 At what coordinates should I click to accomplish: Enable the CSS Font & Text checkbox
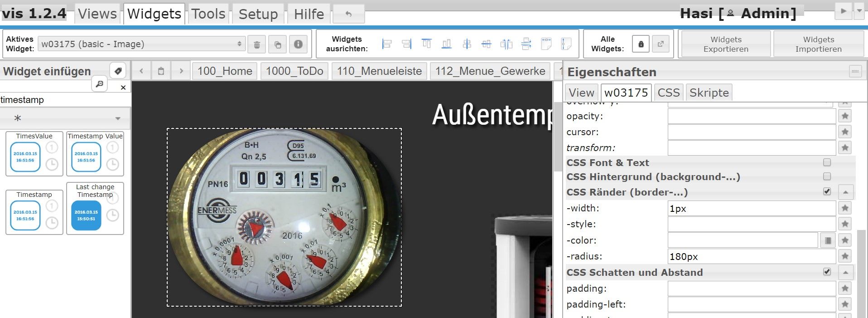[x=827, y=162]
